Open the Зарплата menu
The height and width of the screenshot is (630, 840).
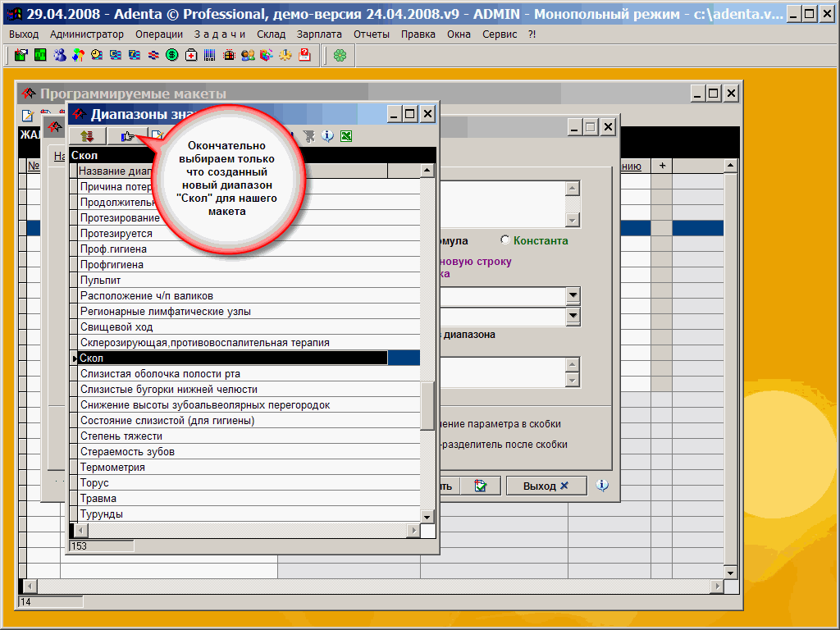[x=319, y=34]
